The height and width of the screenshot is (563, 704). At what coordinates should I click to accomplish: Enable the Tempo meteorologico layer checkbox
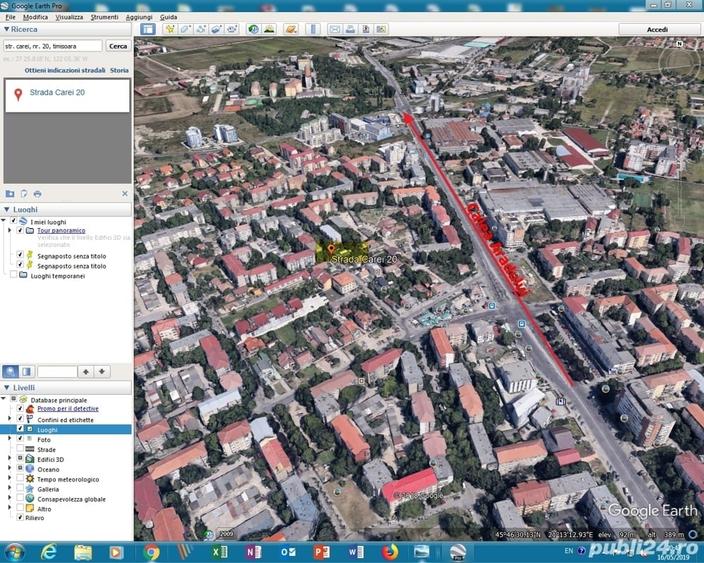pyautogui.click(x=20, y=478)
